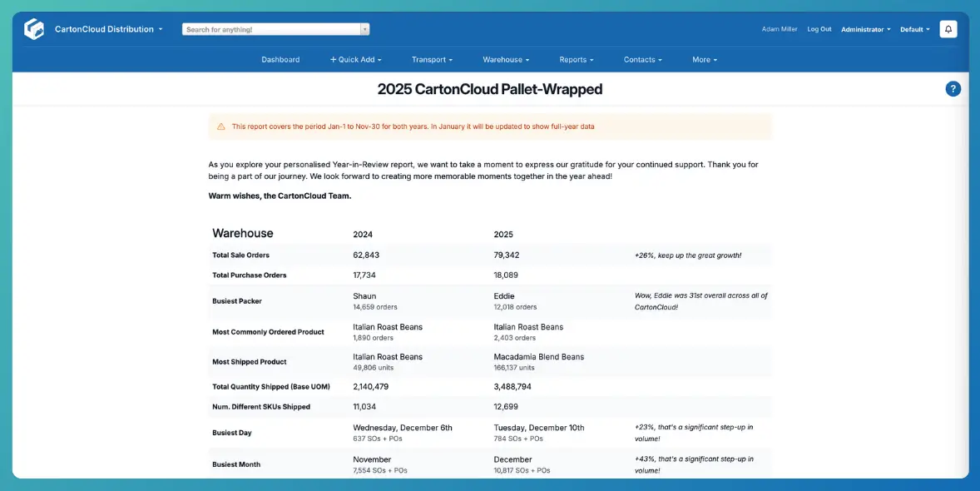Viewport: 980px width, 491px height.
Task: Open the blue help question mark icon
Action: (953, 89)
